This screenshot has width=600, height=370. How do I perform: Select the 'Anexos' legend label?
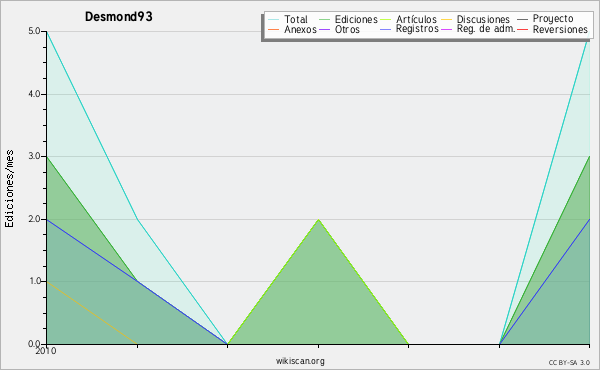300,29
